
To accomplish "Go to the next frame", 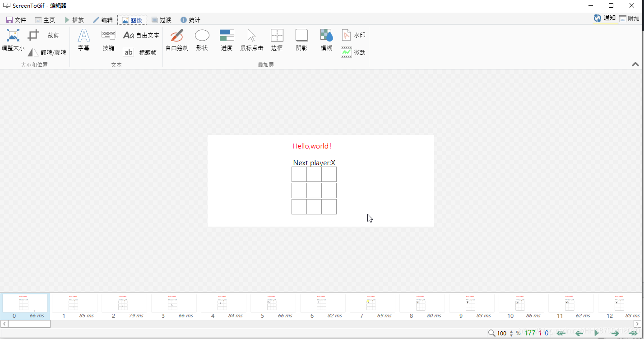I will tap(615, 333).
